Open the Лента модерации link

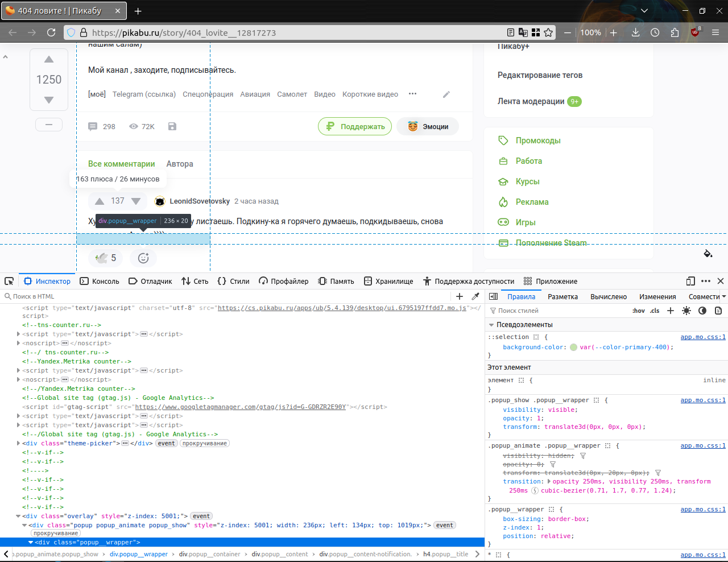pyautogui.click(x=531, y=101)
